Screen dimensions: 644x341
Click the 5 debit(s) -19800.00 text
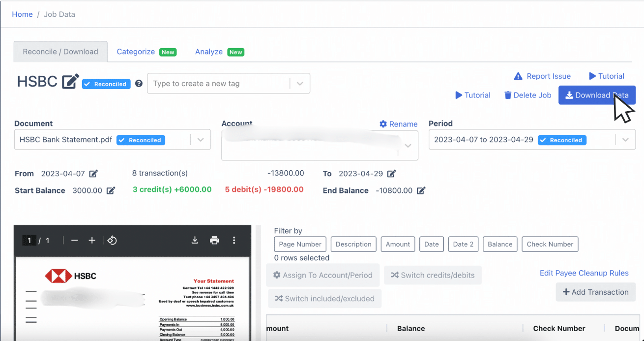click(x=264, y=189)
